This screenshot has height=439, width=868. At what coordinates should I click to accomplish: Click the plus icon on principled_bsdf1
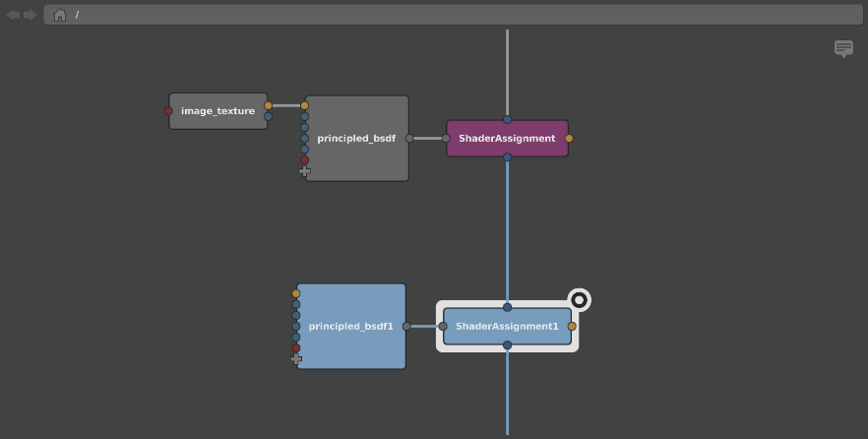pos(296,358)
